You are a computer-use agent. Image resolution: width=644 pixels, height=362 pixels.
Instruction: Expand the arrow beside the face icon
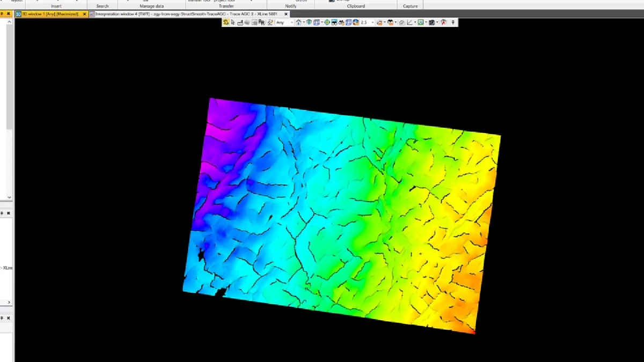point(396,23)
